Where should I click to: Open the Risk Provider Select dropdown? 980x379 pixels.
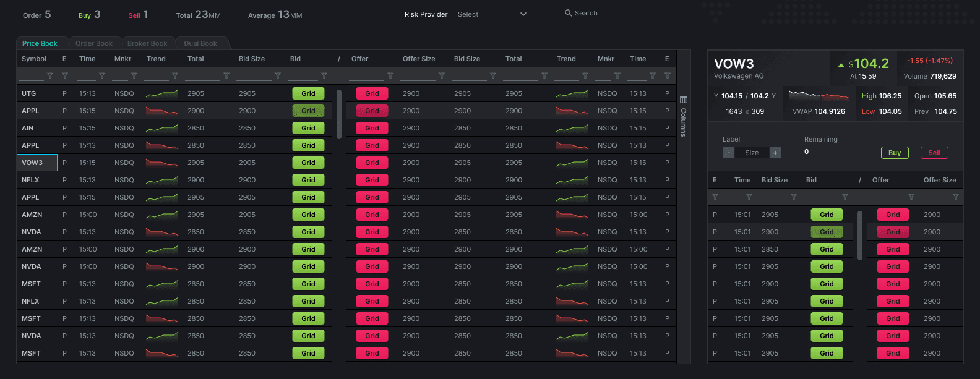pos(493,14)
